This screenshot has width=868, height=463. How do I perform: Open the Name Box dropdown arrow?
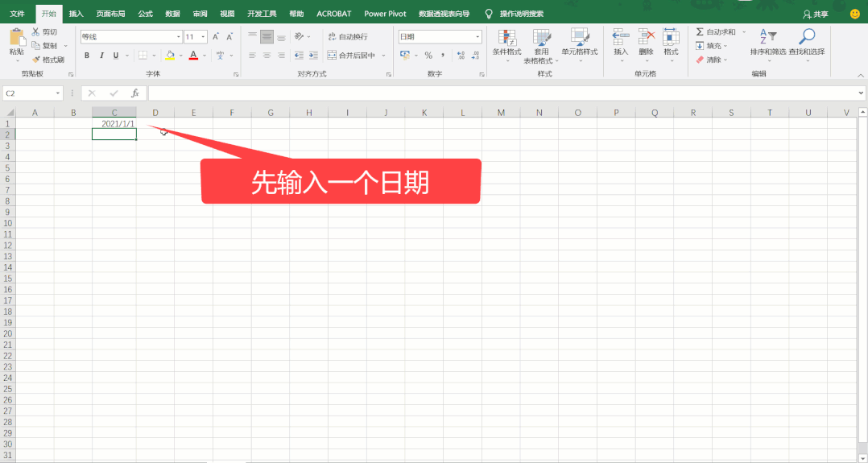tap(58, 93)
